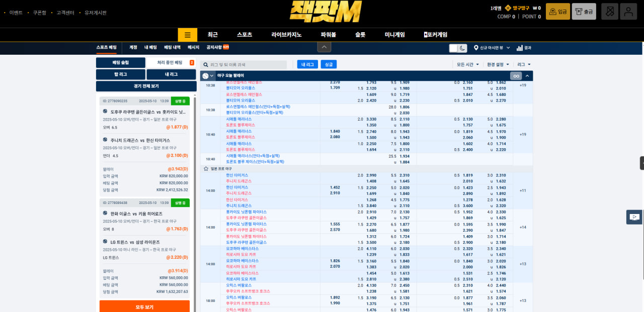
Task: Expand the 환경 설정 settings dropdown
Action: [x=498, y=64]
